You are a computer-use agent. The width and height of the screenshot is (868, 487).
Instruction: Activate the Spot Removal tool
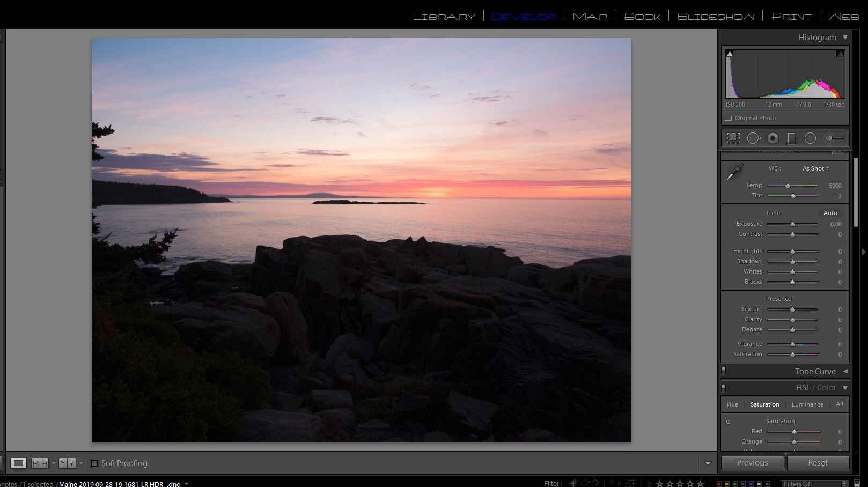pos(754,138)
